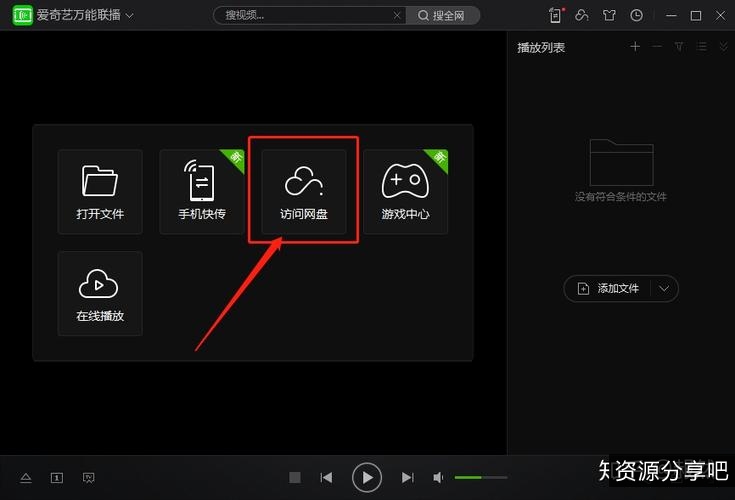
Task: Click the 访问网盘 cloud disk tile
Action: coord(304,192)
